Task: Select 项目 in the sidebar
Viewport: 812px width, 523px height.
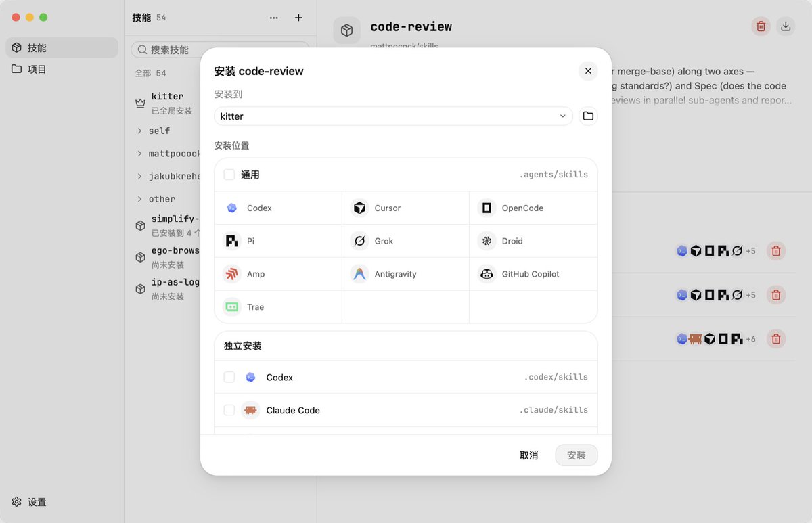Action: click(x=62, y=69)
